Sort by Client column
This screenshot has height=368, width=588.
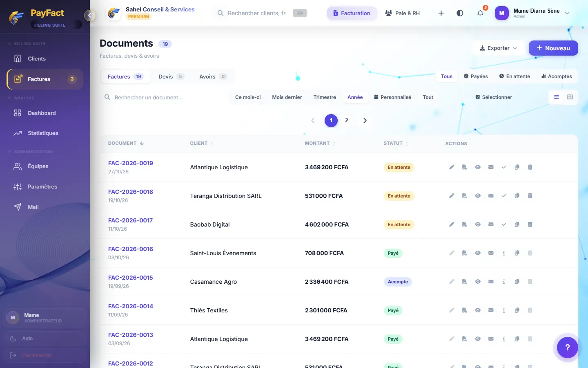(x=202, y=144)
